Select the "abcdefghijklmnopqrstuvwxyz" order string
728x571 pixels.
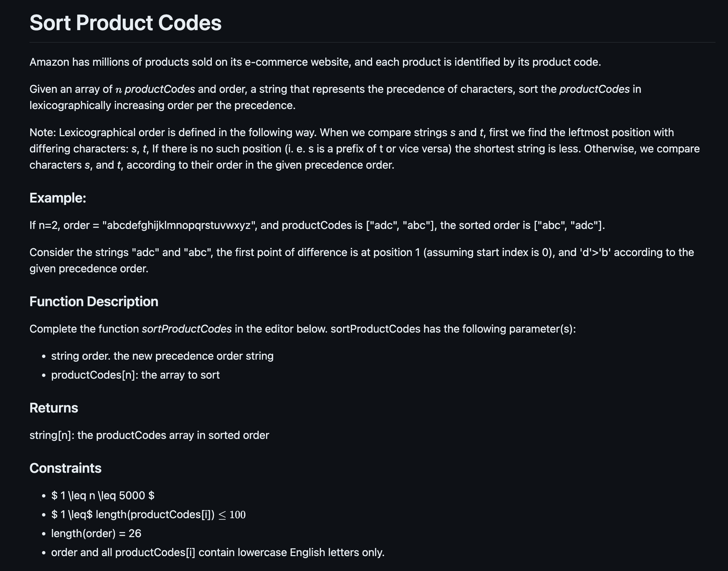coord(179,225)
